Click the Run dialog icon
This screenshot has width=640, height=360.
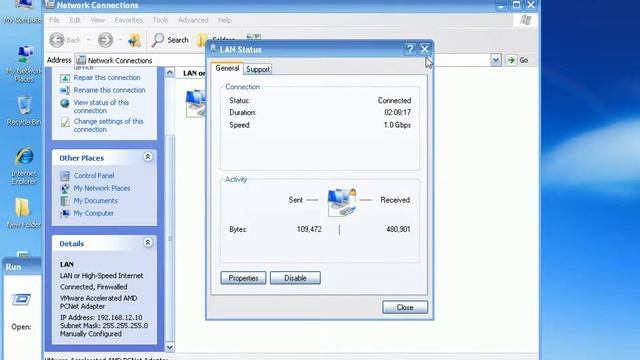coord(21,299)
